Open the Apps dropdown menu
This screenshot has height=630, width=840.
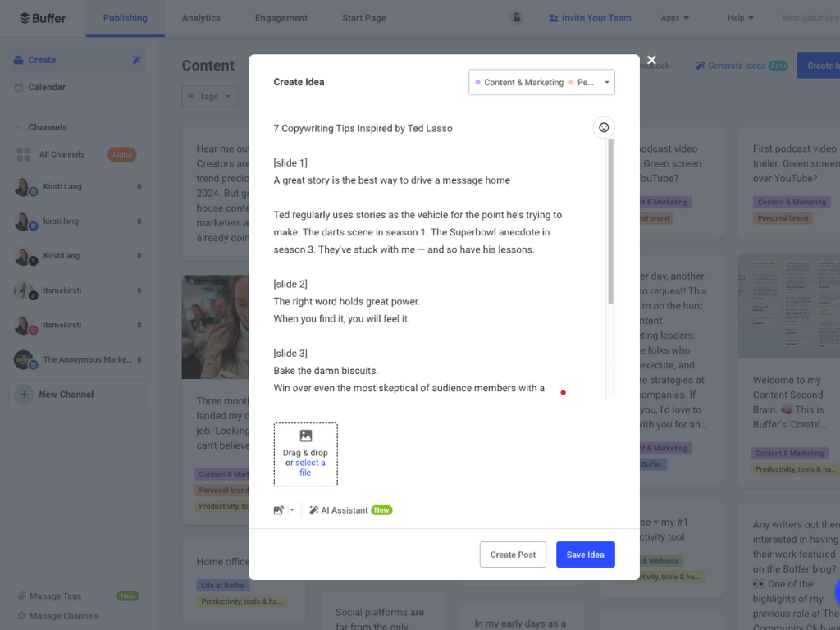point(674,18)
